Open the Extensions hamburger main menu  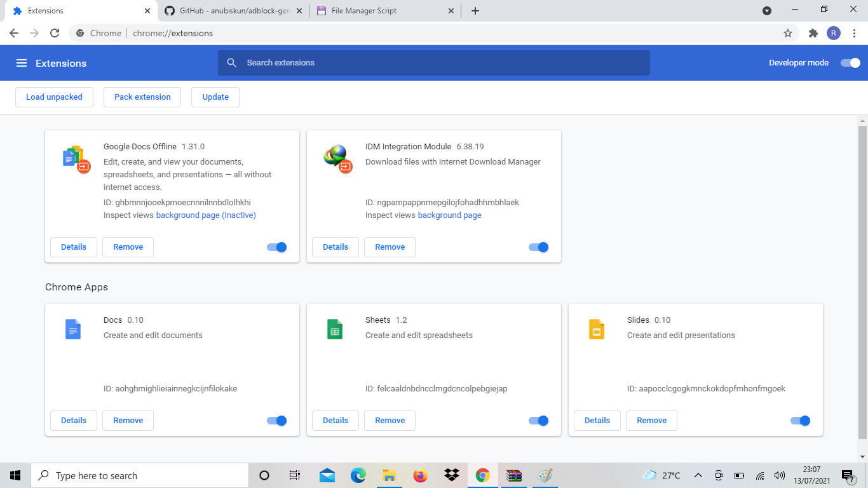point(22,63)
